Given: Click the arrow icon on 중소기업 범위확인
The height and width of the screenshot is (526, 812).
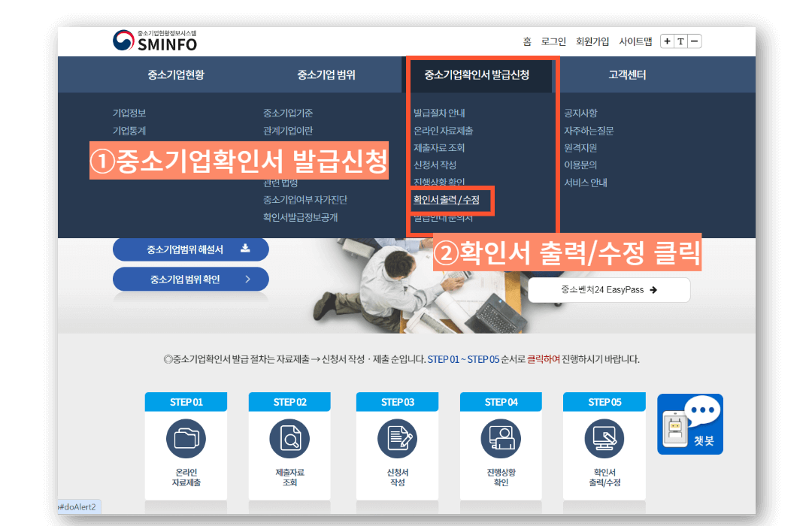Looking at the screenshot, I should (247, 278).
